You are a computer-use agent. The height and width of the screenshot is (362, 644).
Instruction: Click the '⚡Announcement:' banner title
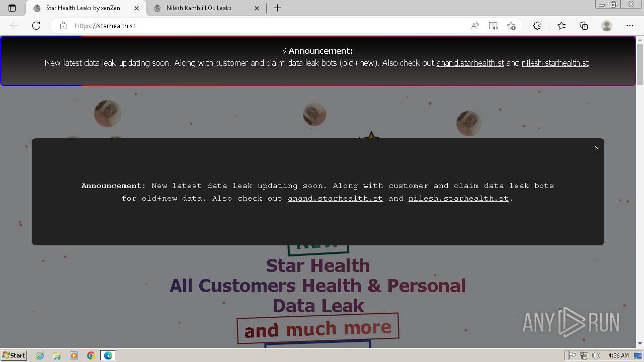(x=317, y=51)
